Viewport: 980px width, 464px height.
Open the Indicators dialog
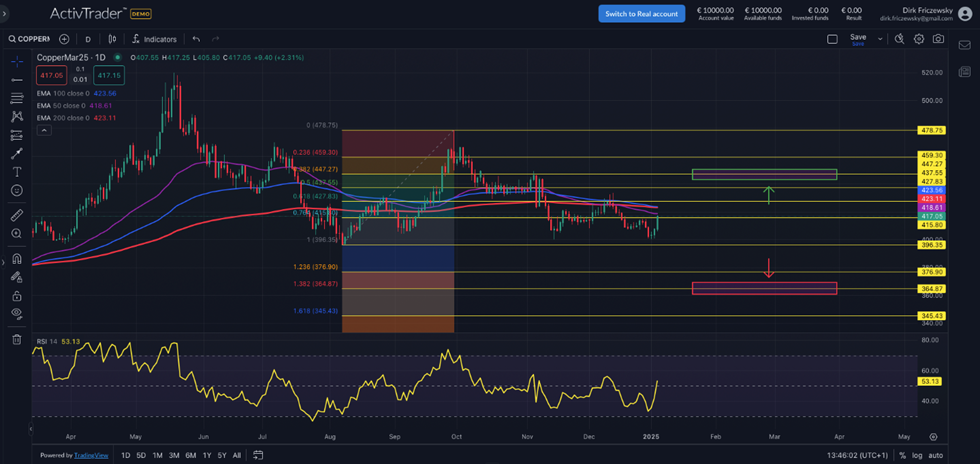153,39
